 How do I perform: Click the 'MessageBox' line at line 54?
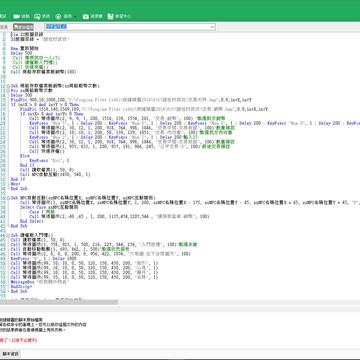(40, 282)
